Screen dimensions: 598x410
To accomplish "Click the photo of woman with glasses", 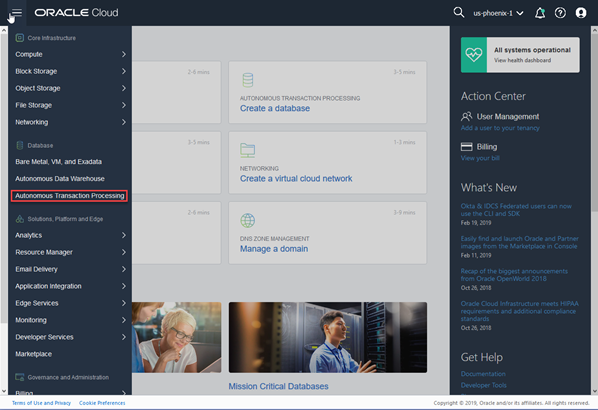I will (x=177, y=337).
